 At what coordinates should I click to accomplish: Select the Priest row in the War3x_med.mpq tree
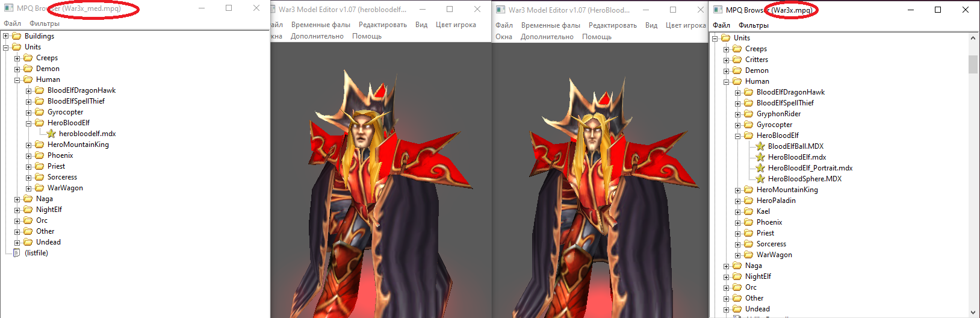click(x=56, y=166)
